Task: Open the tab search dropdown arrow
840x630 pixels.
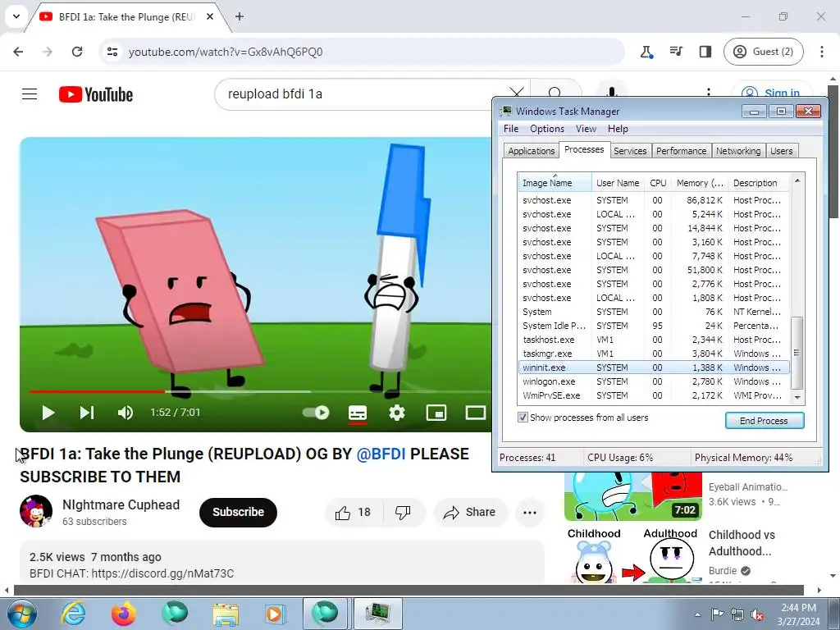Action: pyautogui.click(x=16, y=16)
